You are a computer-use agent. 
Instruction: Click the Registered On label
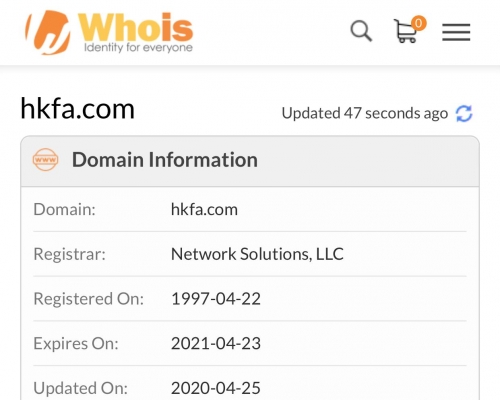click(89, 299)
